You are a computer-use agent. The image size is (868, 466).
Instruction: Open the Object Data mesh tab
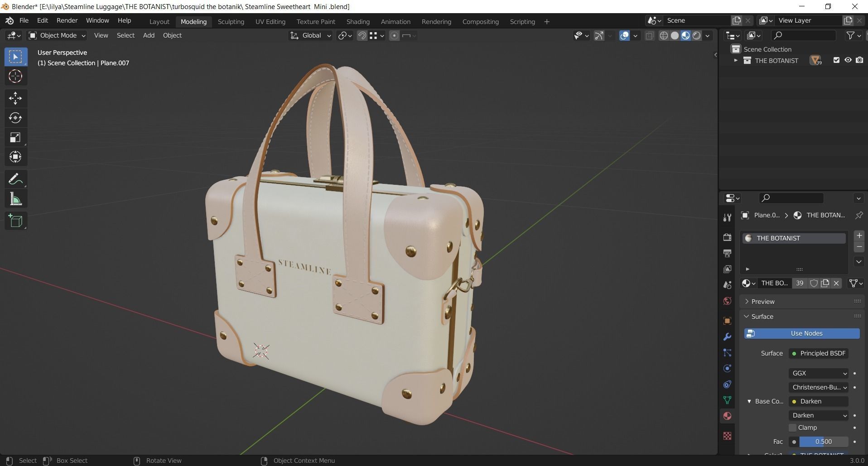[727, 400]
